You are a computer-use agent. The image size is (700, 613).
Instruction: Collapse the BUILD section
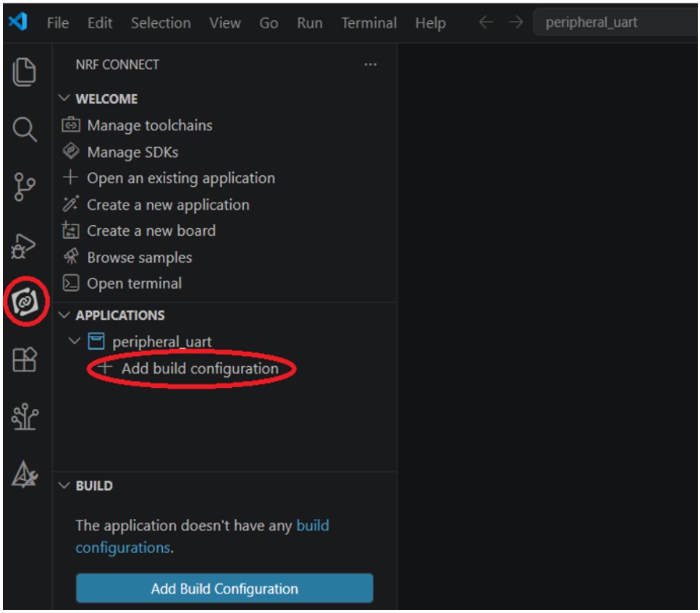64,486
